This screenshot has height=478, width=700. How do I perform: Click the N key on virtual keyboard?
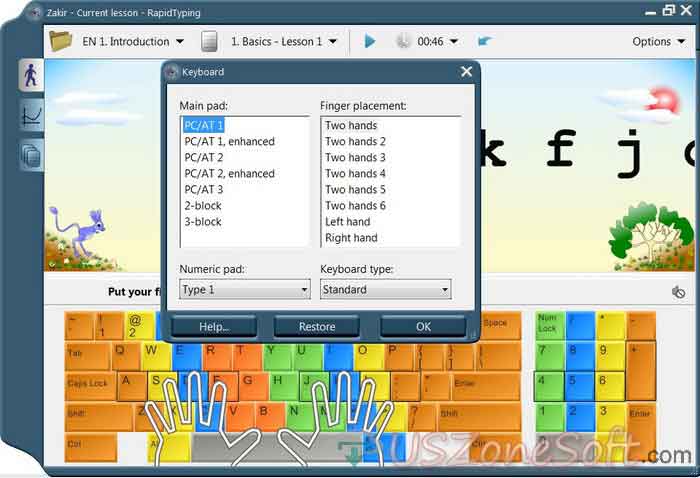click(x=300, y=417)
